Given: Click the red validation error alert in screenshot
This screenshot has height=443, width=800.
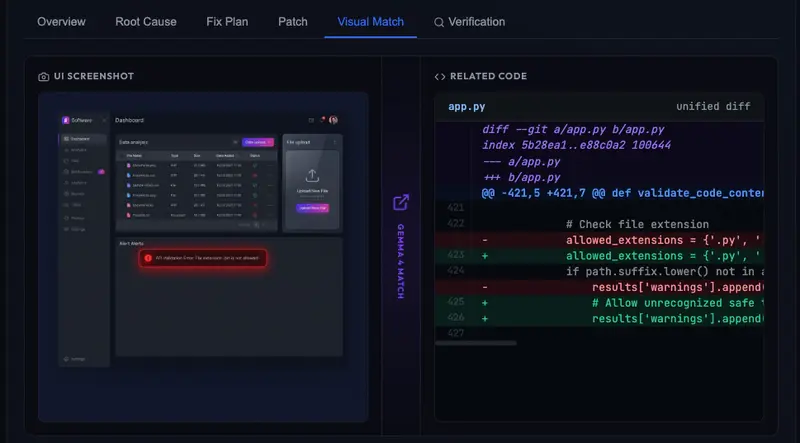Looking at the screenshot, I should [203, 258].
